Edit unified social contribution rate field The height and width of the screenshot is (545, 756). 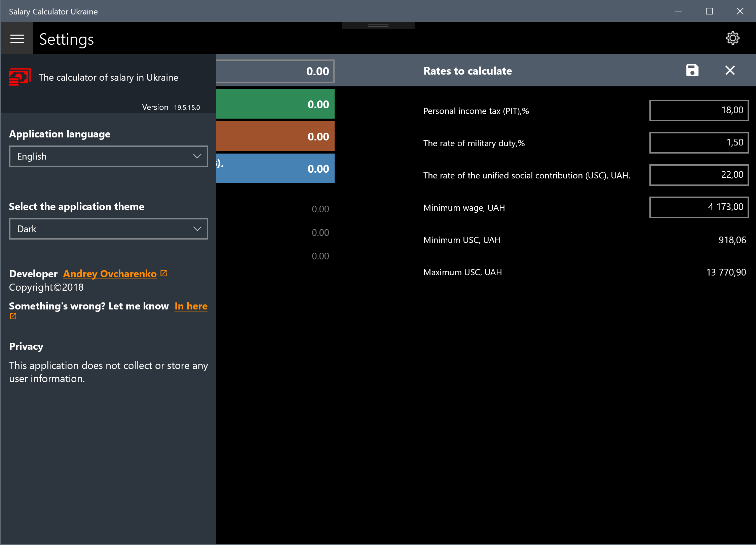698,175
